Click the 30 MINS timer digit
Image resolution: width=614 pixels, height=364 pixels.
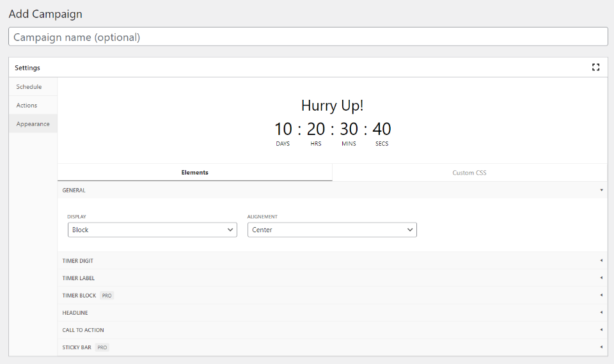click(349, 129)
